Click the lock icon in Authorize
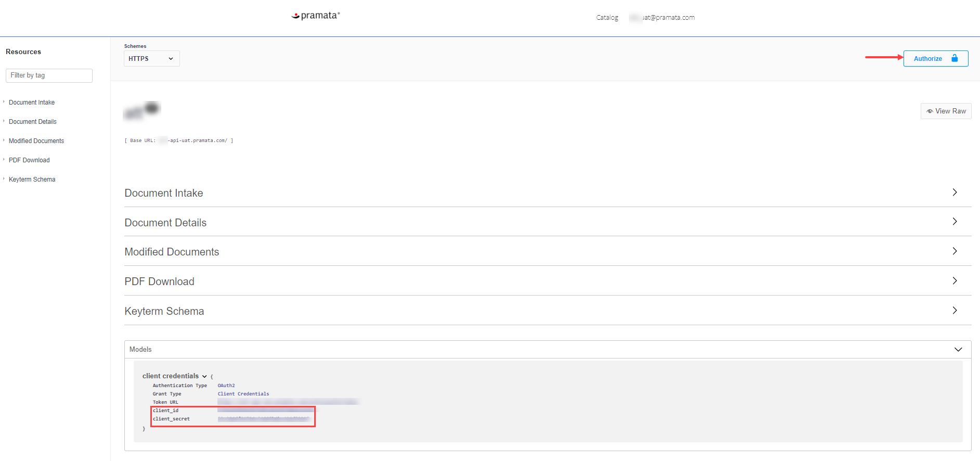Screen dimensions: 980x461 click(955, 58)
